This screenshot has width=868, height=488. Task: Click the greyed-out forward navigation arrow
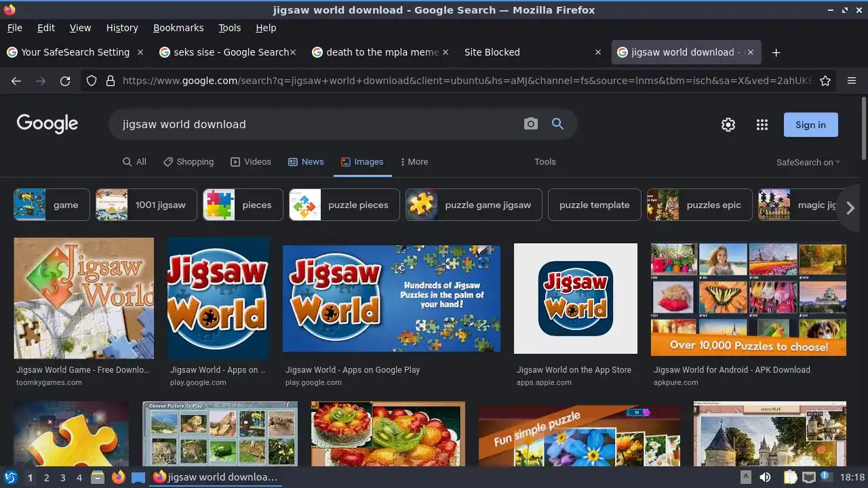[41, 81]
